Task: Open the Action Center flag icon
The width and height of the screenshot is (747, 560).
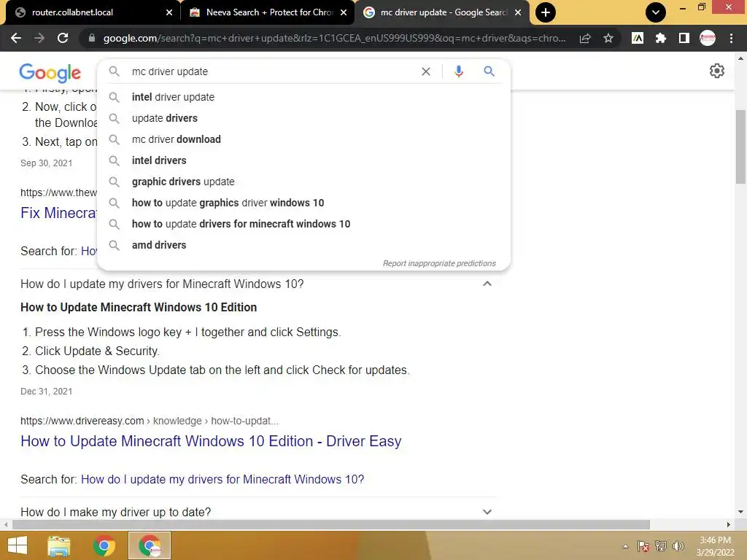Action: (x=643, y=546)
